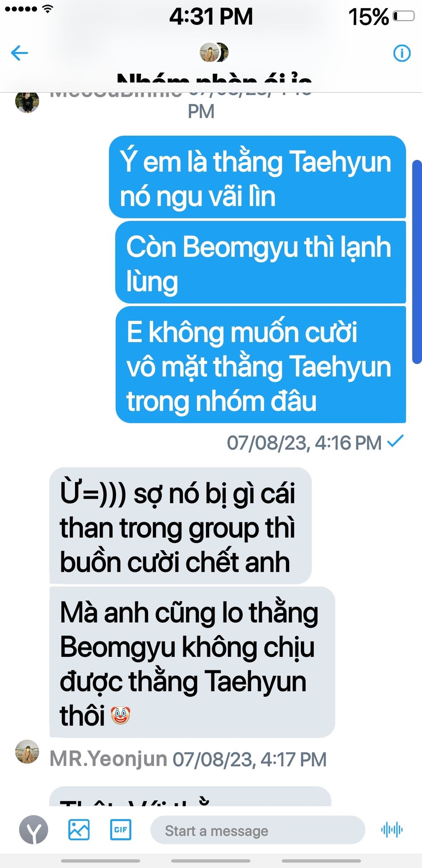Tap the top sender avatar

(27, 101)
